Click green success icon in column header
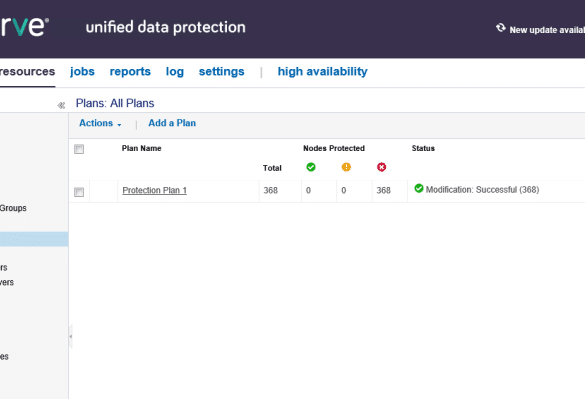This screenshot has height=399, width=585. tap(311, 167)
